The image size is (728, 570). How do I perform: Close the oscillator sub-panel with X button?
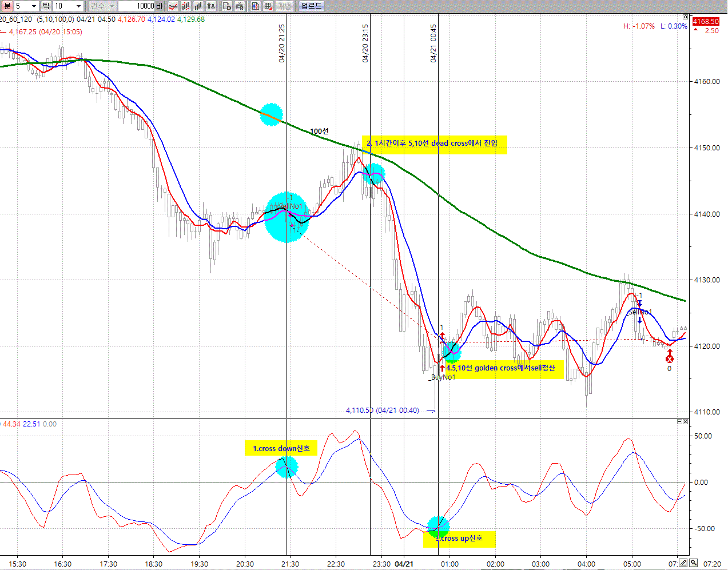tap(686, 422)
